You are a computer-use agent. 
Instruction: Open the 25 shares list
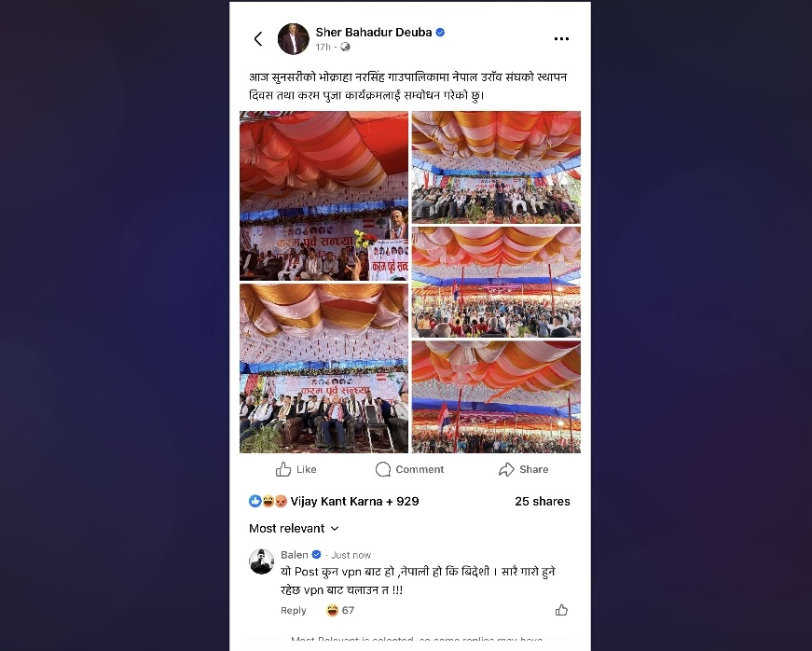point(543,502)
